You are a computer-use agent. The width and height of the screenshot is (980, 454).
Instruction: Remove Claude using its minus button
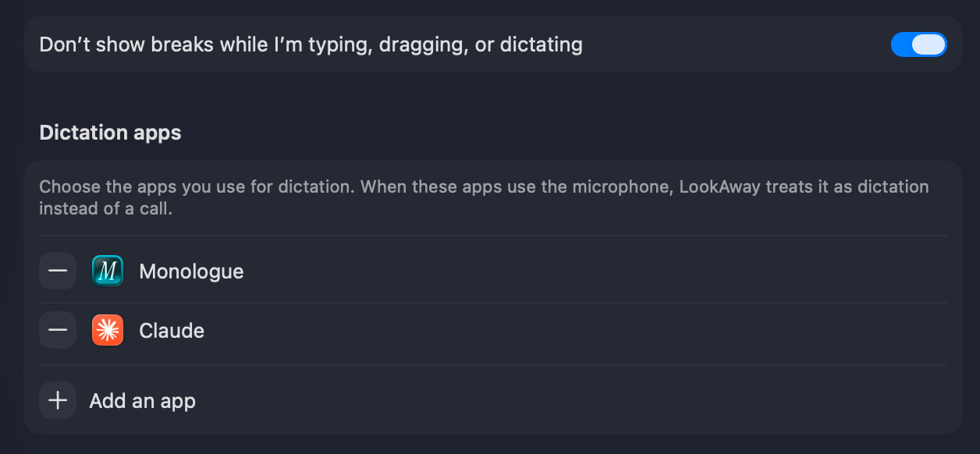coord(58,330)
